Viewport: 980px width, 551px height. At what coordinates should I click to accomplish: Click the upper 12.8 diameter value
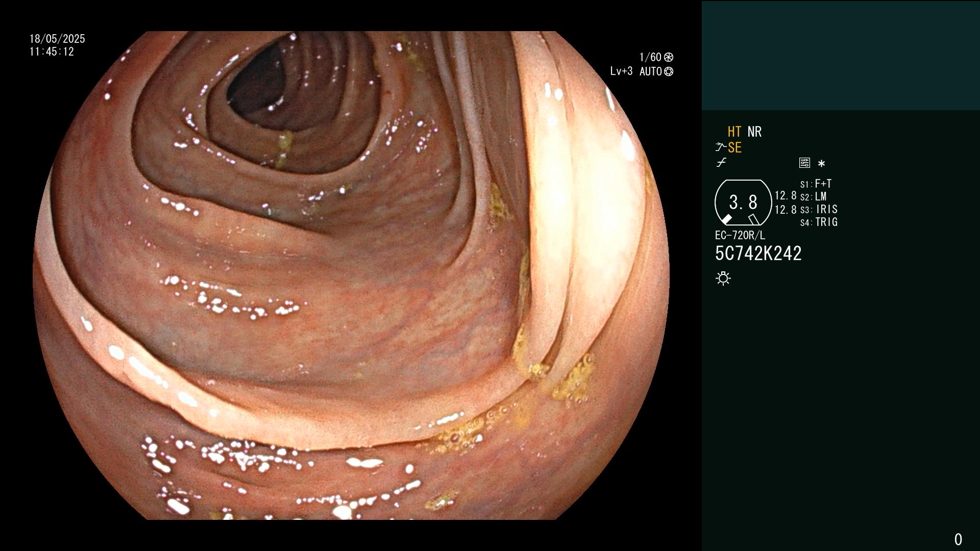[786, 195]
